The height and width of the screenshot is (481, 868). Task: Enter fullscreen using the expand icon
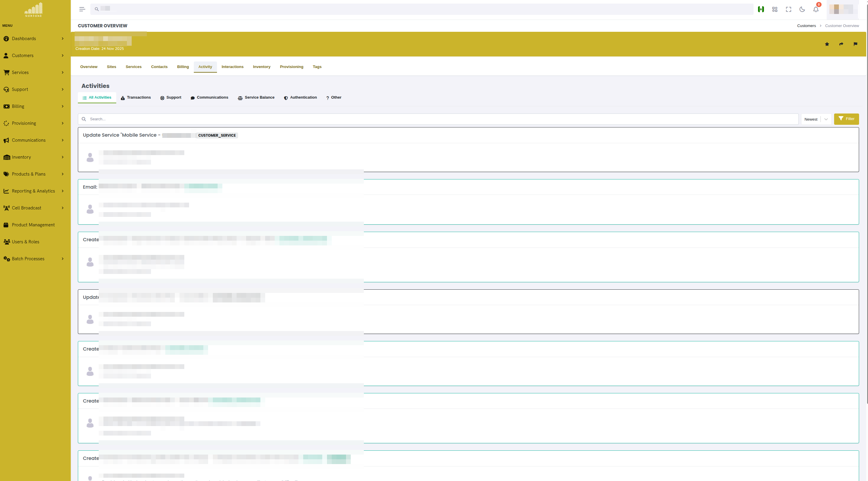788,9
